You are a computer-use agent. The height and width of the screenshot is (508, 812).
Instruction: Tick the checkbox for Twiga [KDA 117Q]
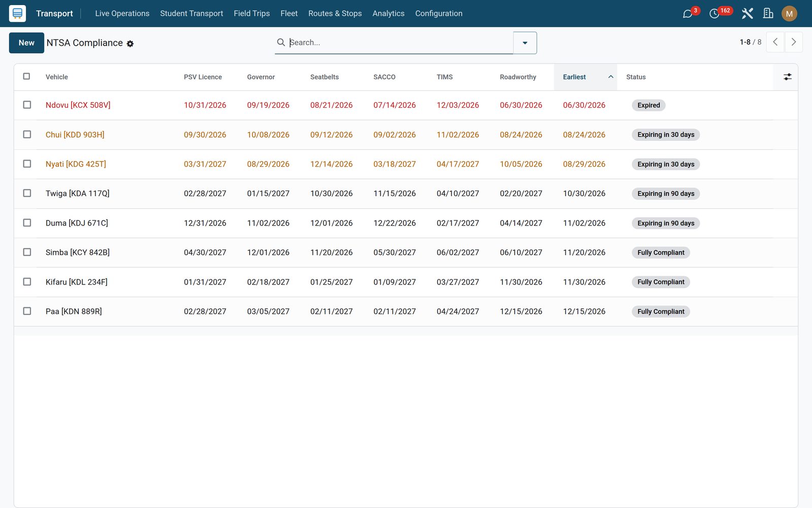27,193
